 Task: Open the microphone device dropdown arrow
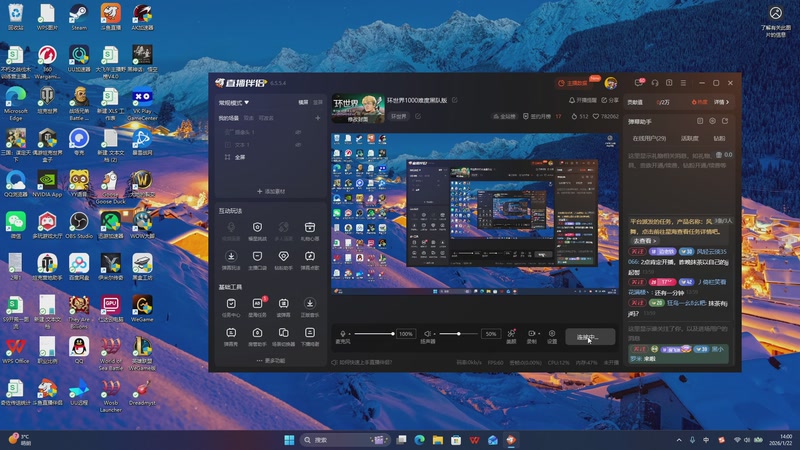pos(349,334)
